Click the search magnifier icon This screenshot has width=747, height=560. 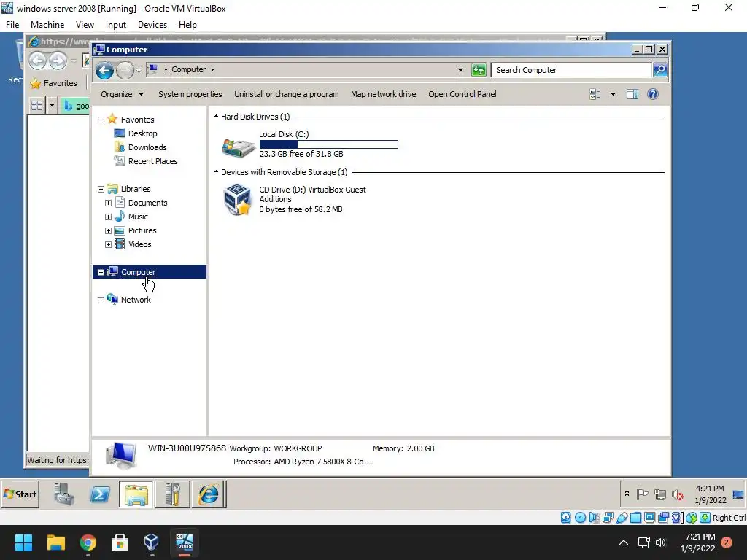[659, 70]
